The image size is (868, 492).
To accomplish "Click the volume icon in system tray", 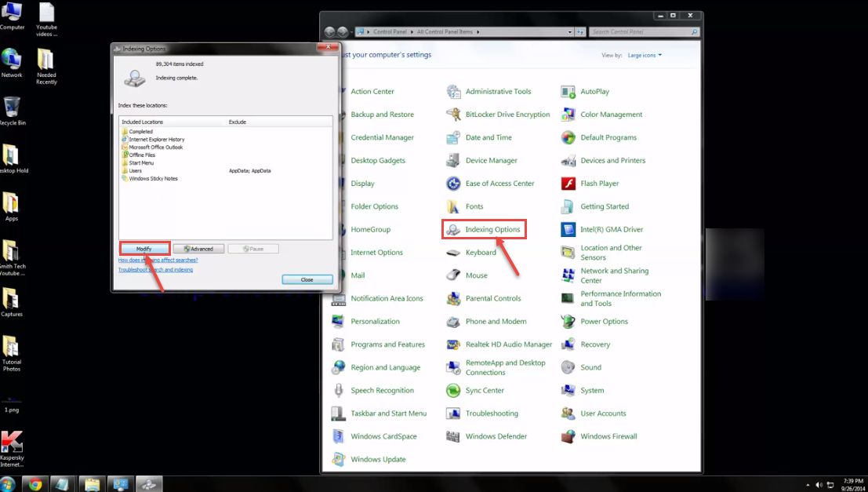I will point(819,485).
